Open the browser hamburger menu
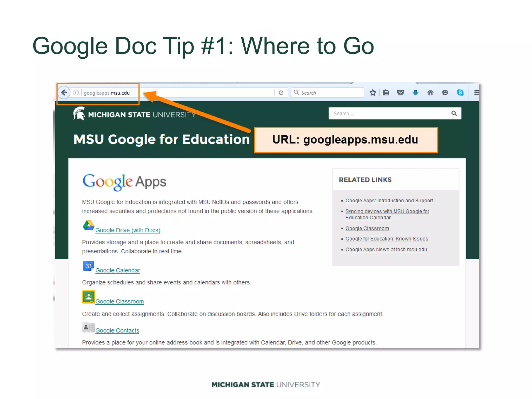Viewport: 532px width, 399px height. (476, 92)
